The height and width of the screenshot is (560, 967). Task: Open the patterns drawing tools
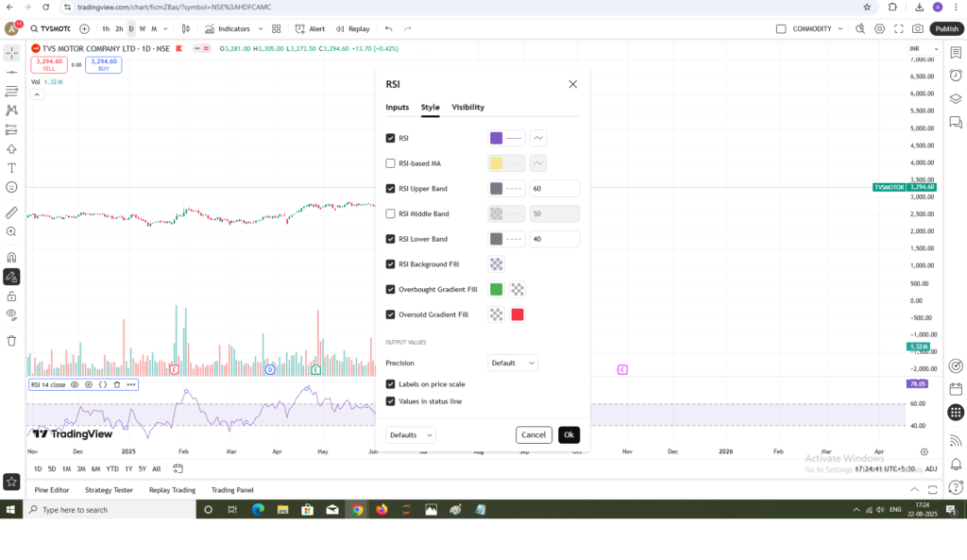tap(11, 110)
